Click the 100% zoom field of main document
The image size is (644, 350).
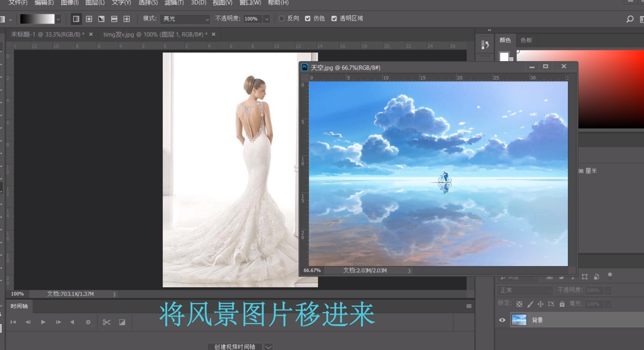tap(18, 294)
